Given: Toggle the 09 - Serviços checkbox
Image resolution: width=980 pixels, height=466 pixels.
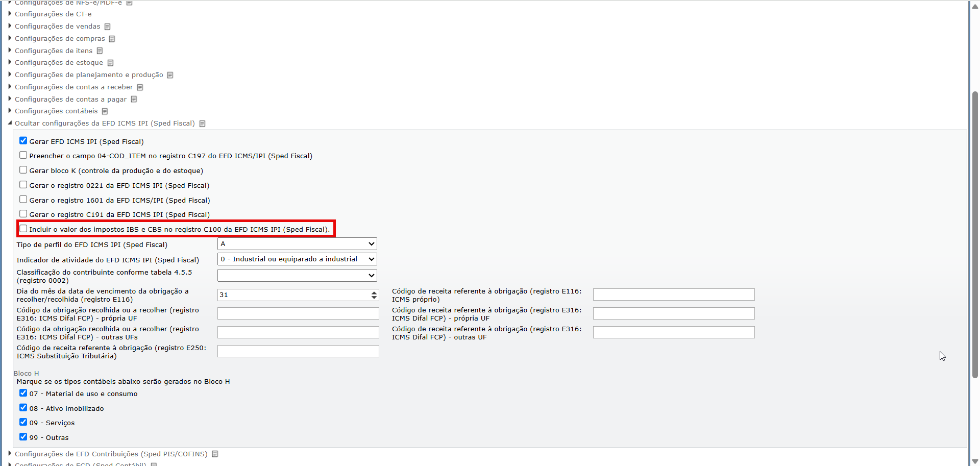Looking at the screenshot, I should (23, 422).
